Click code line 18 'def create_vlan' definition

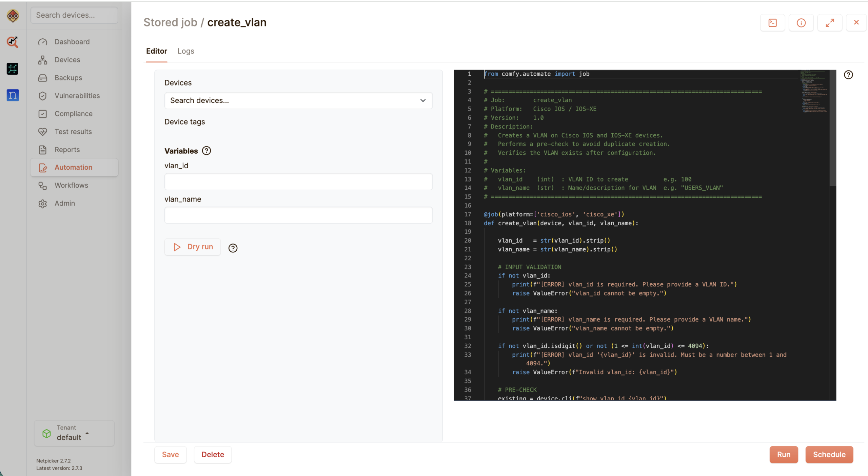[x=561, y=223]
